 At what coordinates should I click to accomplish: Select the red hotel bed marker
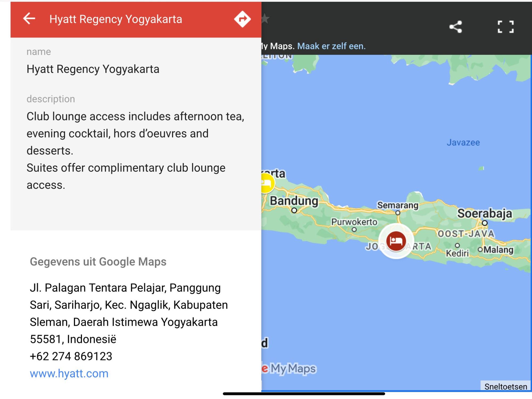point(396,241)
